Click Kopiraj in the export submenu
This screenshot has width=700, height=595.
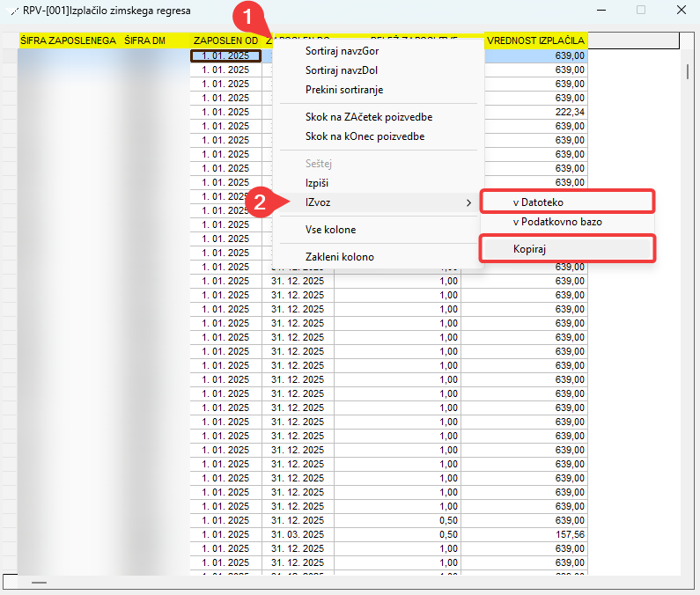click(x=567, y=248)
